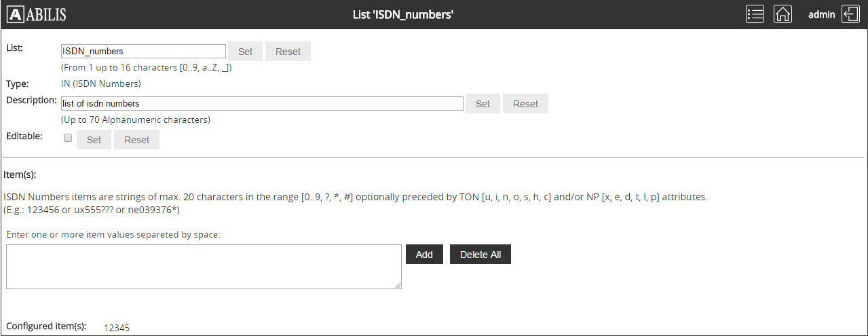Click the text area resize handle
Screen dimensions: 868x336
point(398,286)
